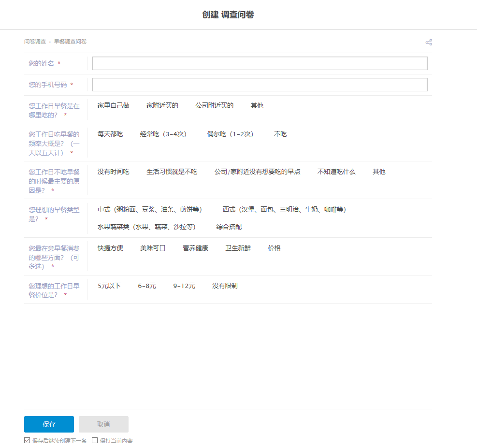Select 其他 for where breakfast is eaten

pyautogui.click(x=257, y=105)
